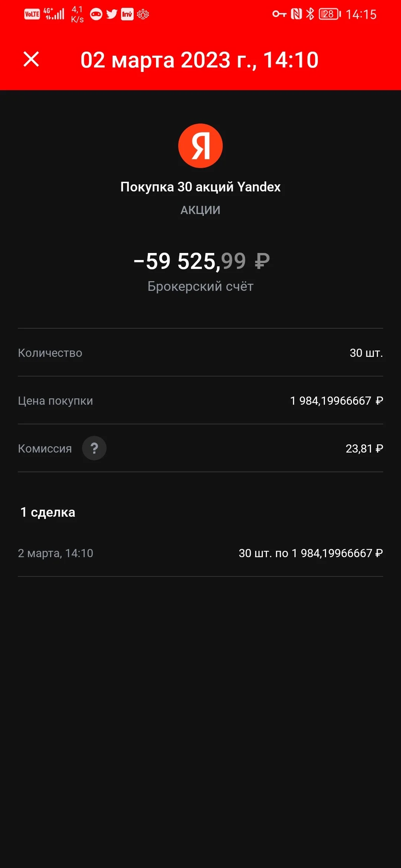The image size is (401, 868).
Task: Tap the battery indicator icon
Action: pyautogui.click(x=330, y=14)
